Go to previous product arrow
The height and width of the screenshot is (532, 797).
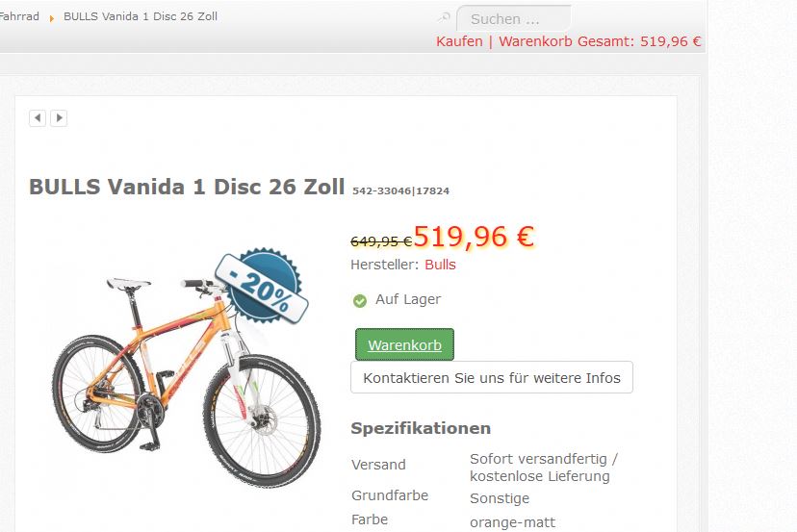(x=38, y=118)
